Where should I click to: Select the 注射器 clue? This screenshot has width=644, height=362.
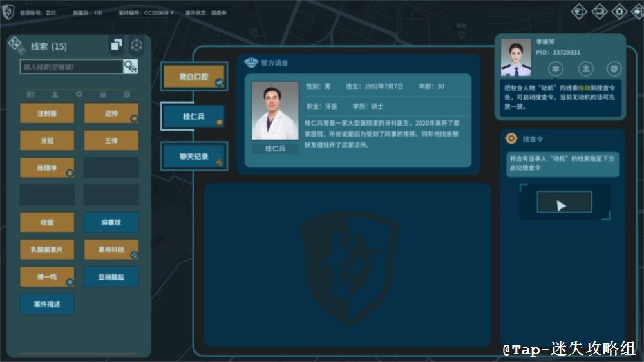tap(47, 113)
